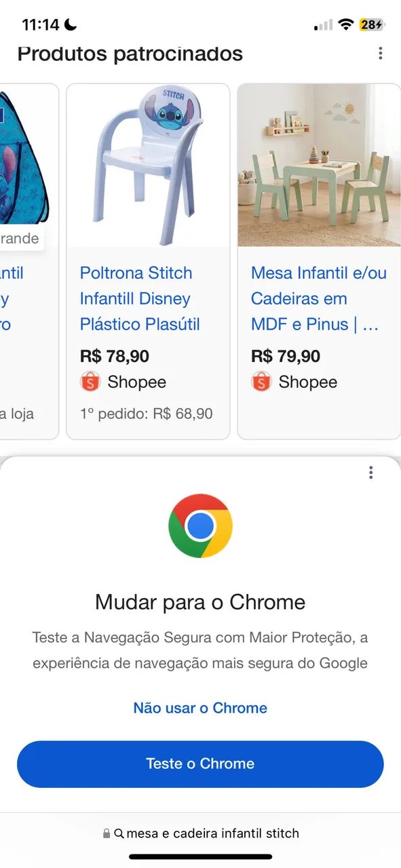This screenshot has height=868, width=401.
Task: Tap the home indicator bar at bottom
Action: (200, 856)
